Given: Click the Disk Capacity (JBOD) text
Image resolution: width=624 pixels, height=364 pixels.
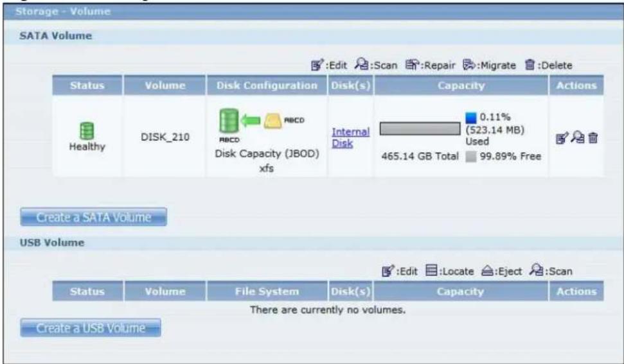Looking at the screenshot, I should (x=267, y=153).
